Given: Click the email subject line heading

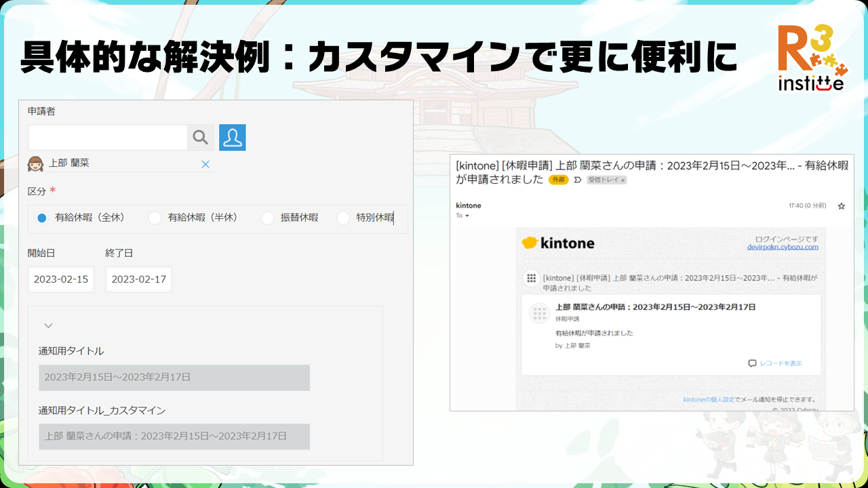Looking at the screenshot, I should pyautogui.click(x=652, y=172).
